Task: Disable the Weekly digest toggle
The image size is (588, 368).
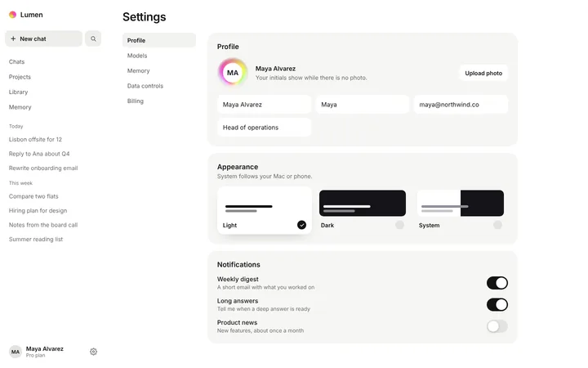Action: click(x=497, y=283)
